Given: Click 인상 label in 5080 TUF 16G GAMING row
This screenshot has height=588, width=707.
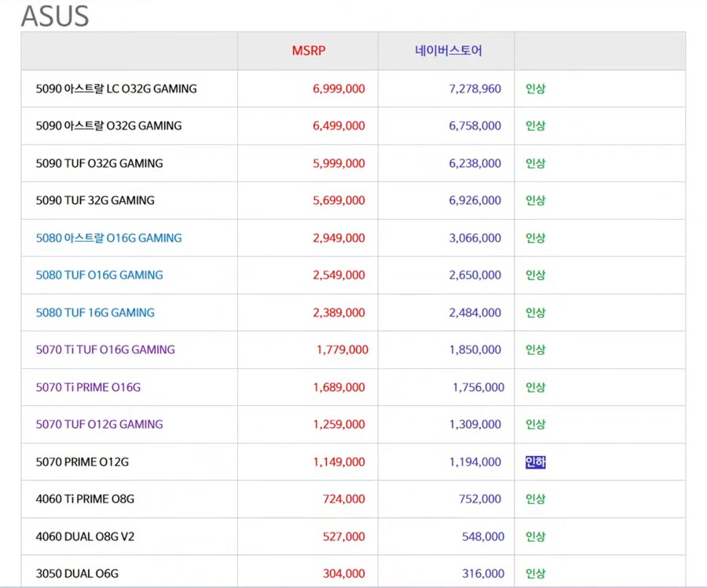Looking at the screenshot, I should 536,312.
